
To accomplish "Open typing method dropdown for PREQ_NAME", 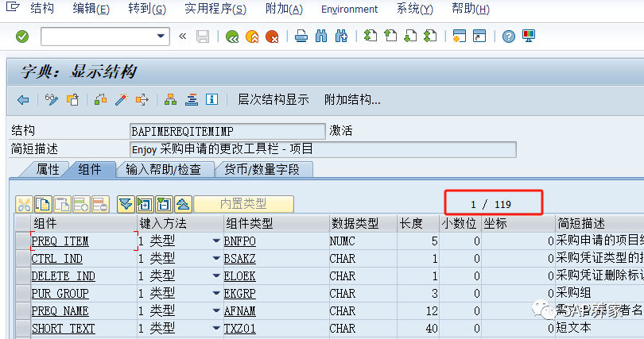I will [216, 310].
